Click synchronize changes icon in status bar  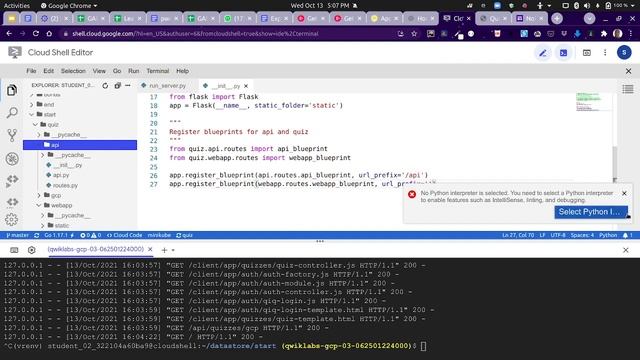coord(37,236)
